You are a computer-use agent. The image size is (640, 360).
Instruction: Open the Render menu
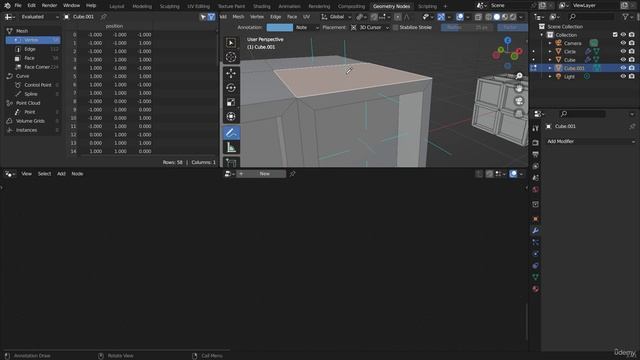click(49, 6)
